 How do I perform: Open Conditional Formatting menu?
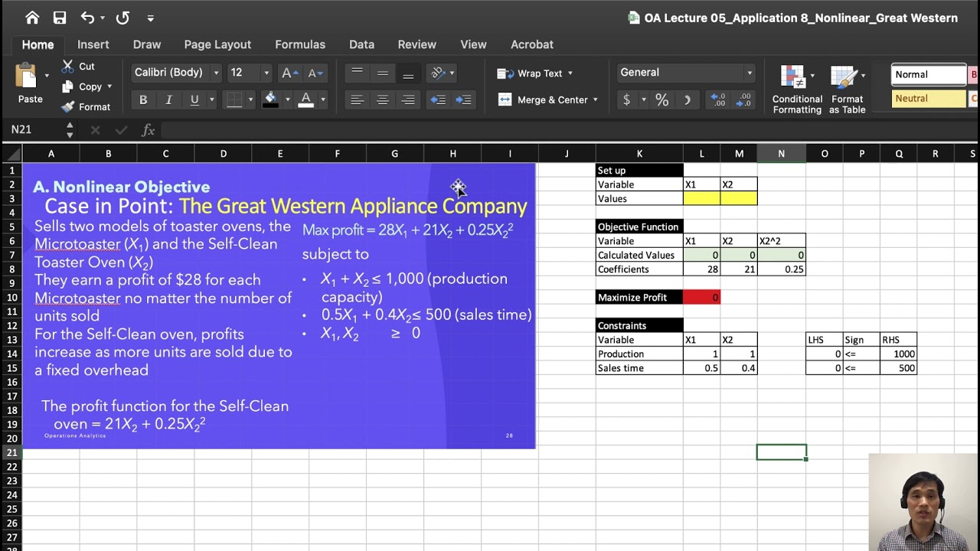pyautogui.click(x=797, y=89)
